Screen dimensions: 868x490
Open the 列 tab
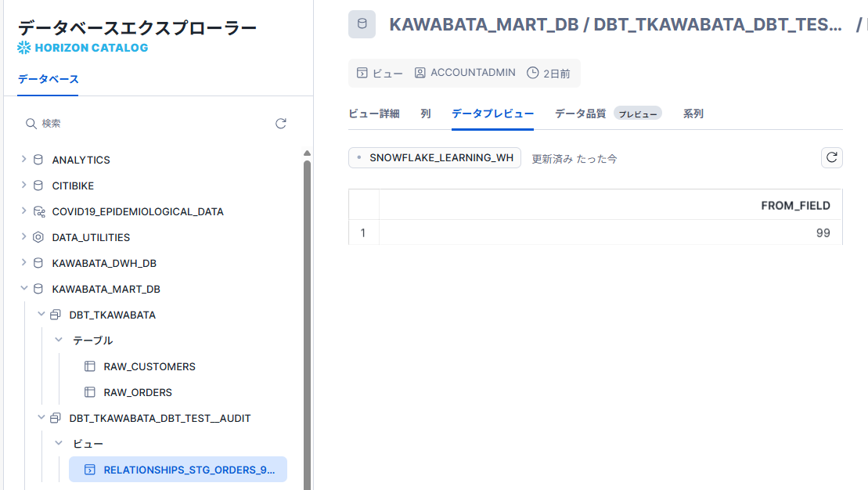[x=425, y=113]
